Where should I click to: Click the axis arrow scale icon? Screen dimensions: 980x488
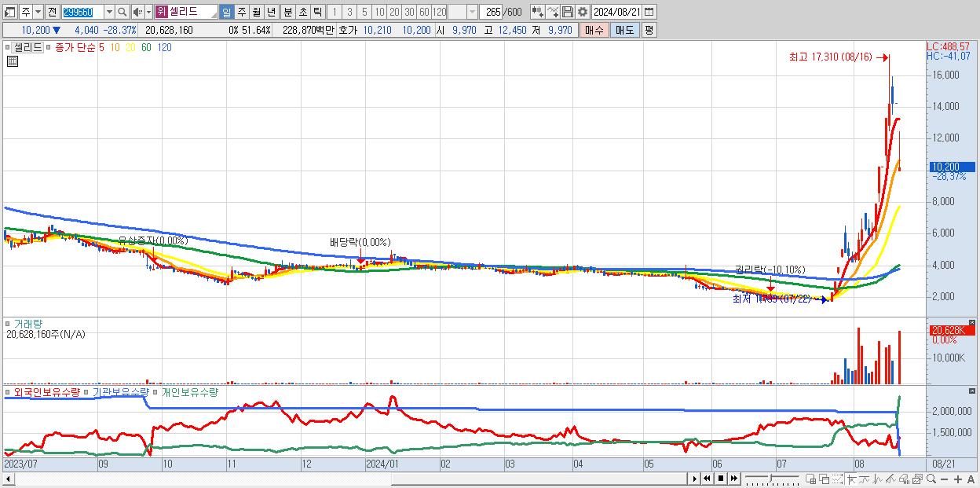pos(851,479)
